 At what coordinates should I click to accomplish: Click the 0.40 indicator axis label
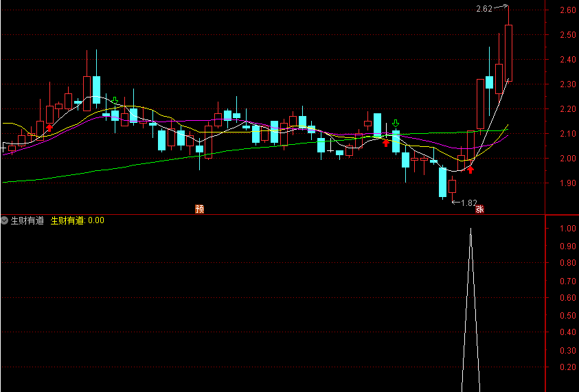pyautogui.click(x=568, y=332)
